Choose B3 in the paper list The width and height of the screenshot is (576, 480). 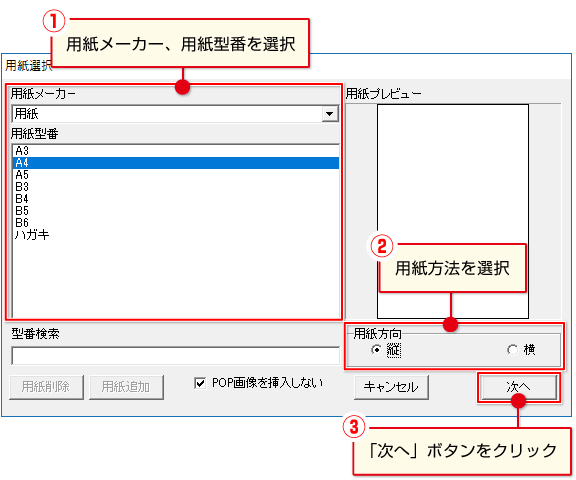pos(176,187)
